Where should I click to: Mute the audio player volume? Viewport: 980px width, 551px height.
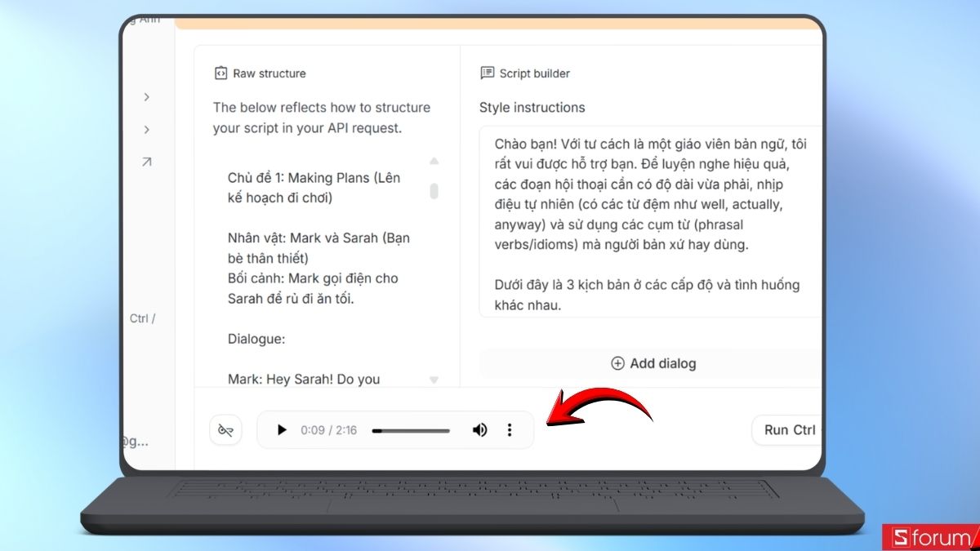pyautogui.click(x=479, y=430)
